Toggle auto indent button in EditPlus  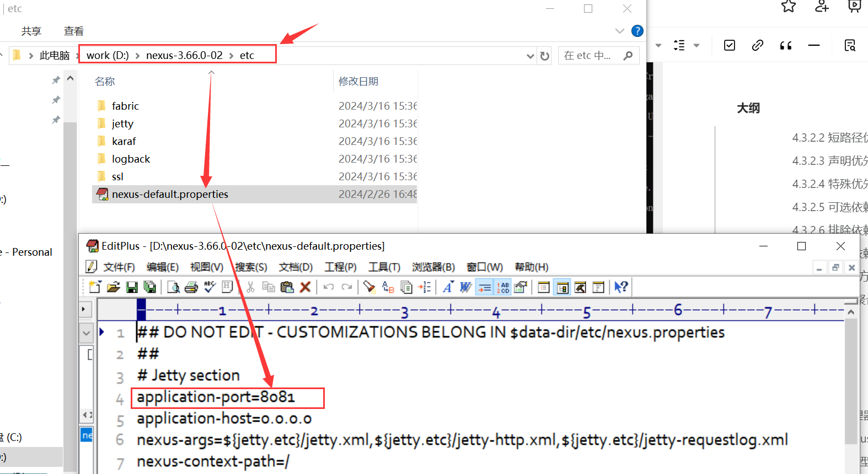pyautogui.click(x=484, y=287)
